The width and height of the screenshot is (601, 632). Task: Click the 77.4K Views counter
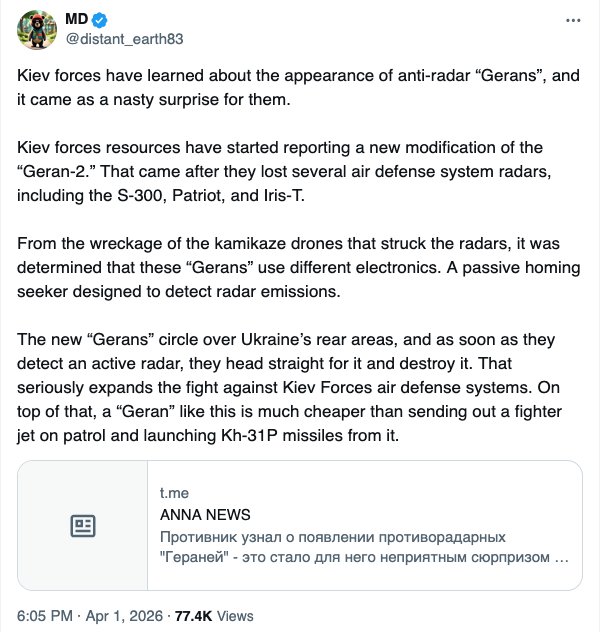click(x=214, y=616)
